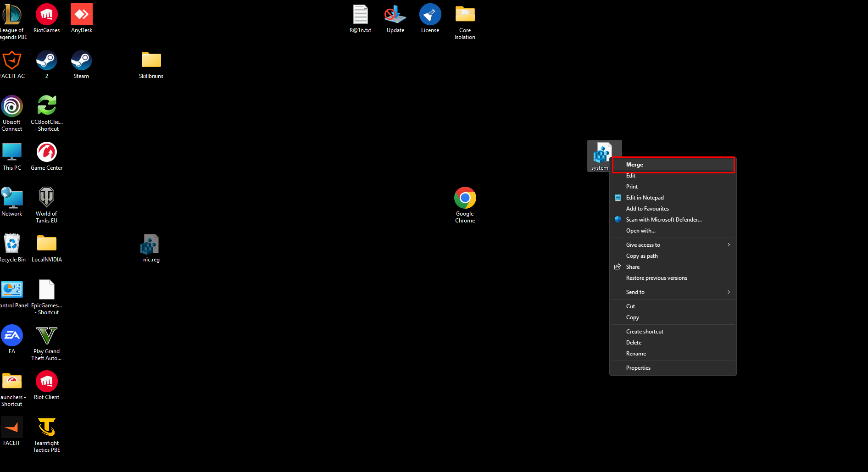Select the Teamfight Tactics PBE icon
This screenshot has width=868, height=472.
[x=46, y=434]
